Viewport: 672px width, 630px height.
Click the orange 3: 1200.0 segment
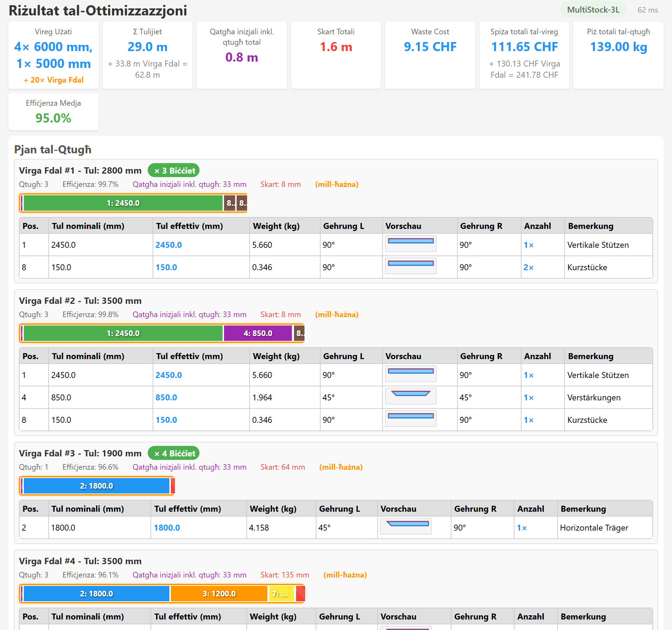tap(219, 594)
